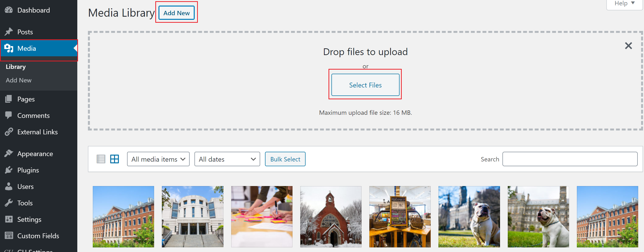Open Add New under Media submenu
Screen dimensions: 644x252
tap(19, 80)
